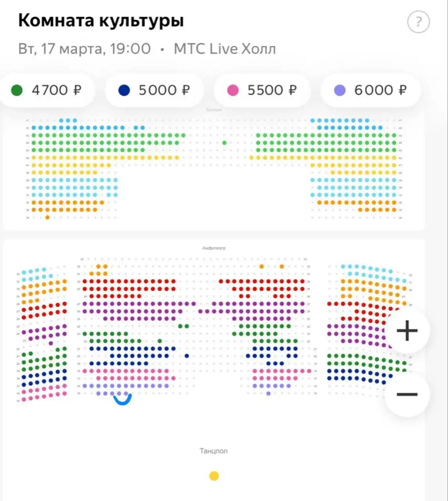This screenshot has height=501, width=448.
Task: Zoom in with the plus button
Action: [407, 331]
